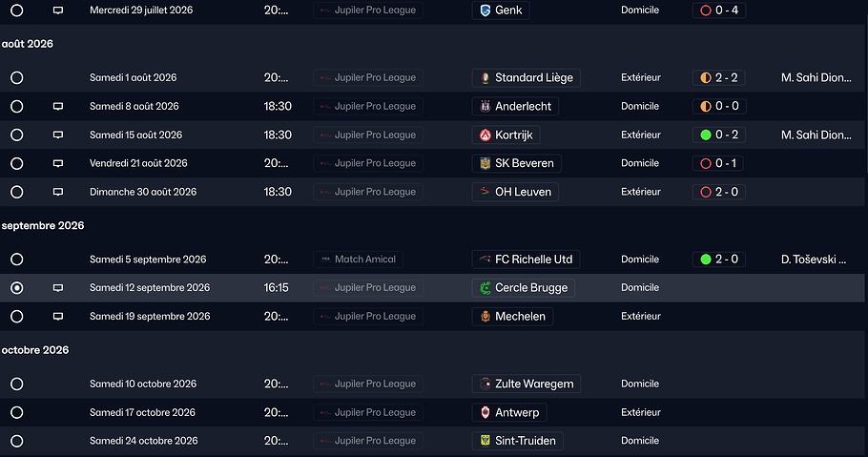
Task: Click the scorer name in the Standard Liège row
Action: [x=816, y=77]
